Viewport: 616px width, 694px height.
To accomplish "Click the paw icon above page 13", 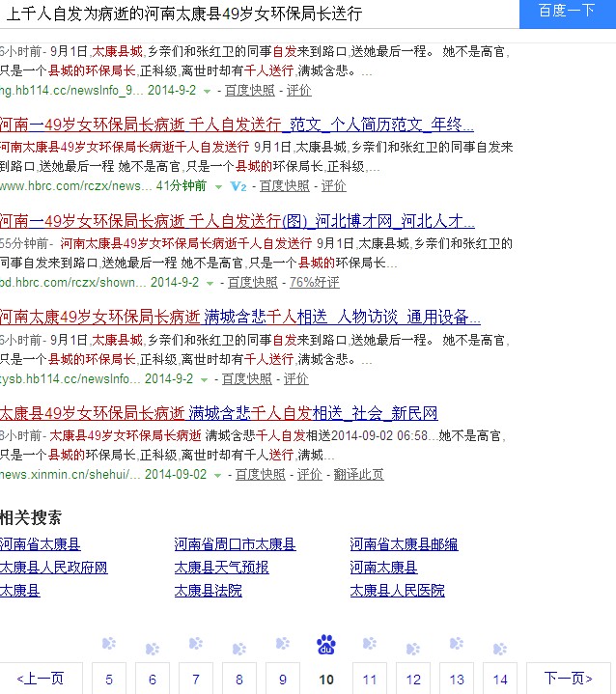I will tap(456, 643).
